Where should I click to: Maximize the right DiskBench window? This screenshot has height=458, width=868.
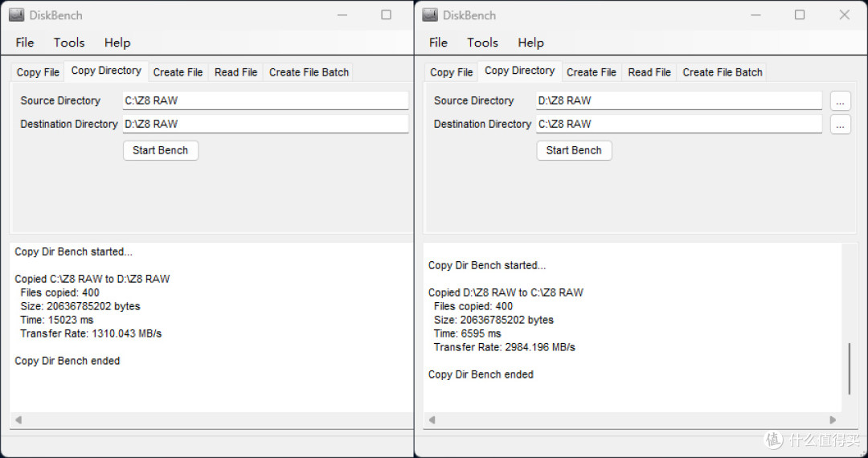(x=800, y=15)
